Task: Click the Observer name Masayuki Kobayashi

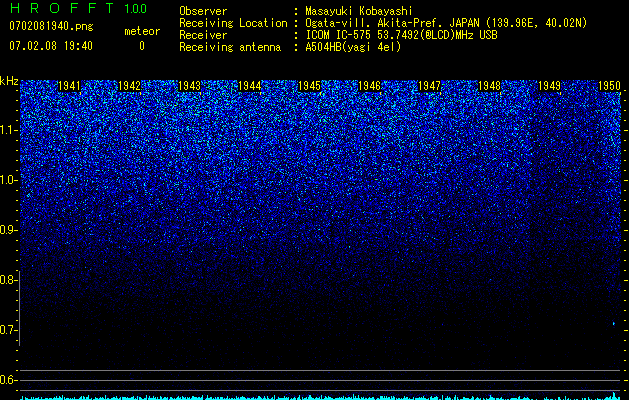Action: pyautogui.click(x=359, y=11)
